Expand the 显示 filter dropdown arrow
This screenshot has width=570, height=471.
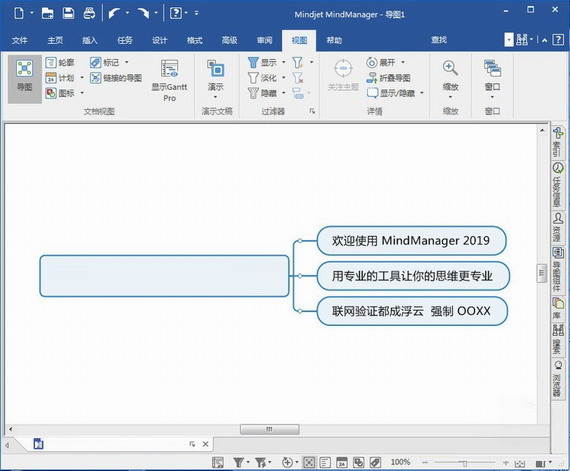coord(284,62)
